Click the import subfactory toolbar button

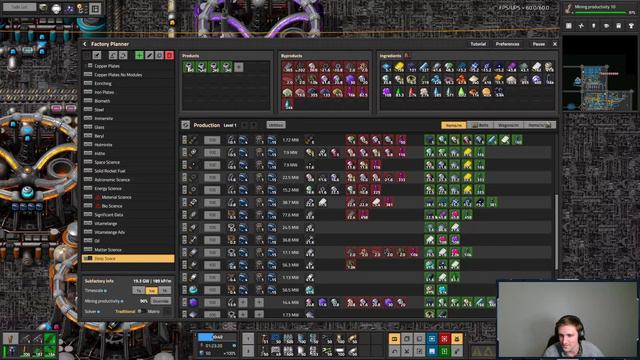pyautogui.click(x=113, y=55)
